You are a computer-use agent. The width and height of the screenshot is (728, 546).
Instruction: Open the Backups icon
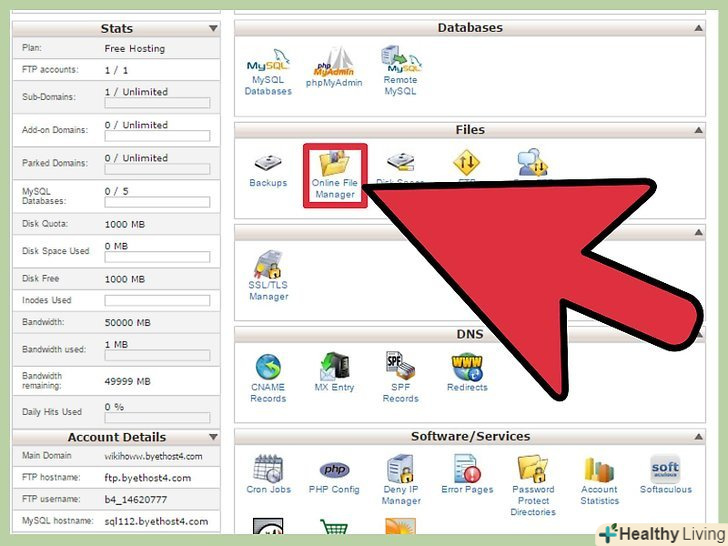point(268,162)
